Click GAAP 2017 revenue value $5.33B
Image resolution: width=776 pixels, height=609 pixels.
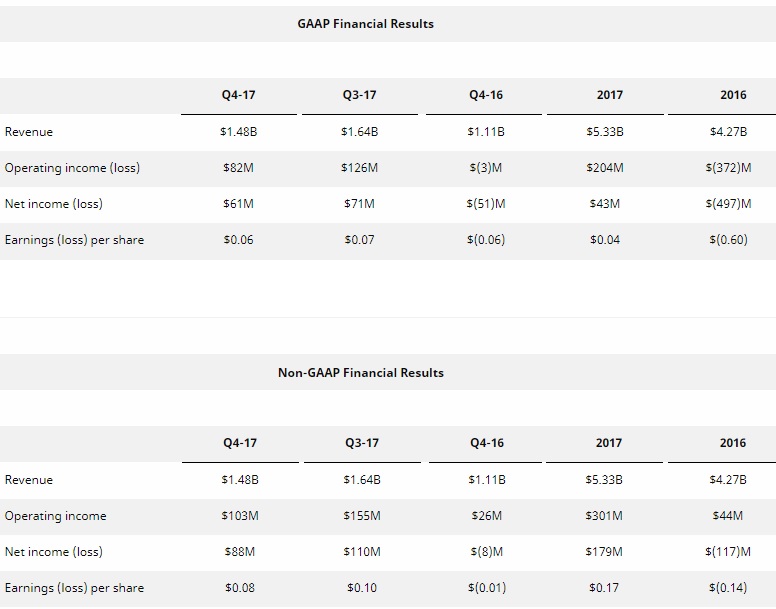(x=605, y=132)
